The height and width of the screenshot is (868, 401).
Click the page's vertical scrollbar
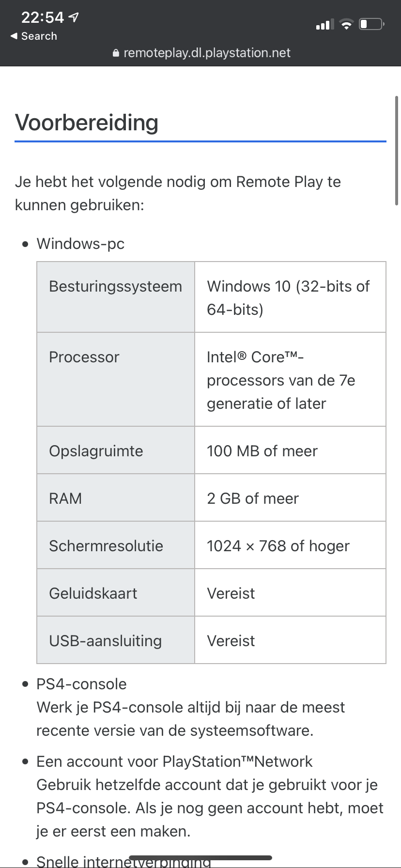tap(397, 150)
